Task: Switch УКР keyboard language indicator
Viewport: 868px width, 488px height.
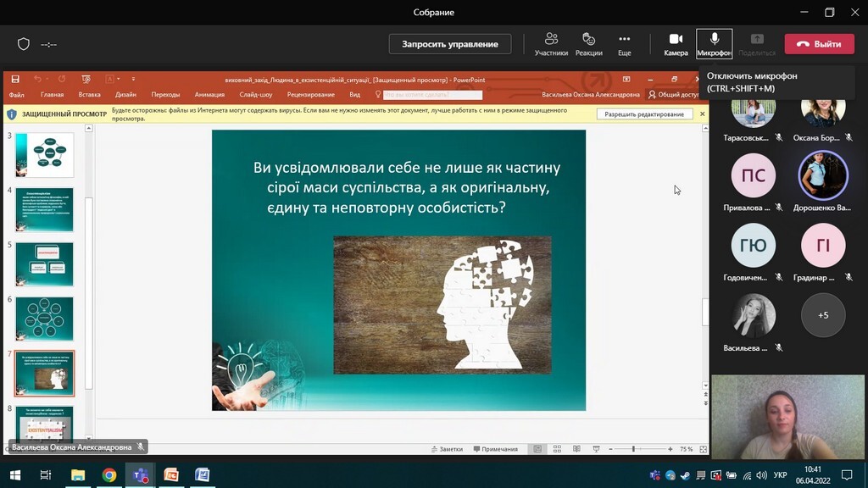Action: point(781,475)
